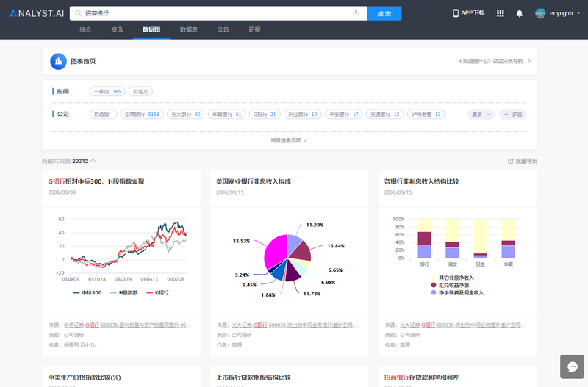Expand 更多 company filters
Viewport: 588px width, 387px height.
[481, 115]
